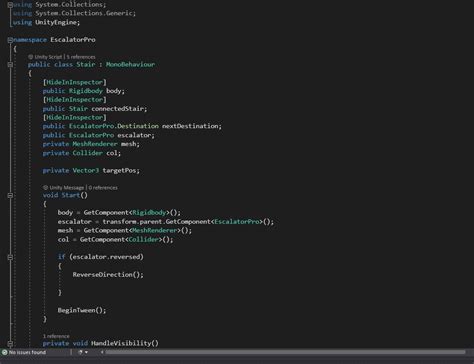Click 'System.Collections.Generic' in the using line

coord(84,13)
